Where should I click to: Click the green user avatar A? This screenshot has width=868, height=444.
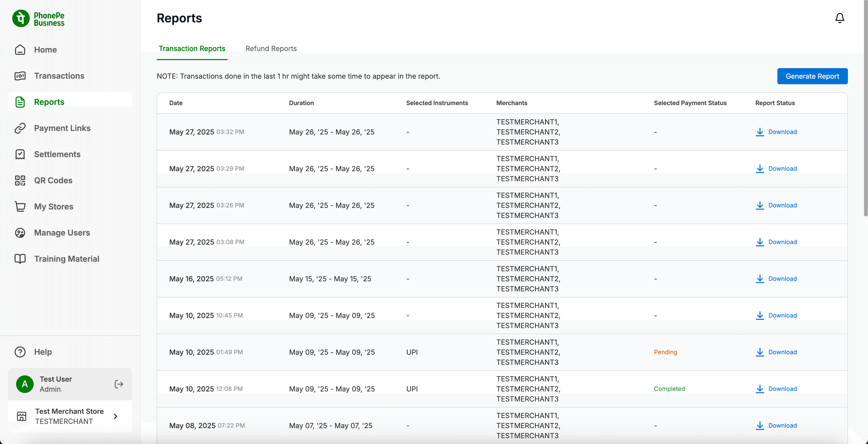[x=25, y=384]
